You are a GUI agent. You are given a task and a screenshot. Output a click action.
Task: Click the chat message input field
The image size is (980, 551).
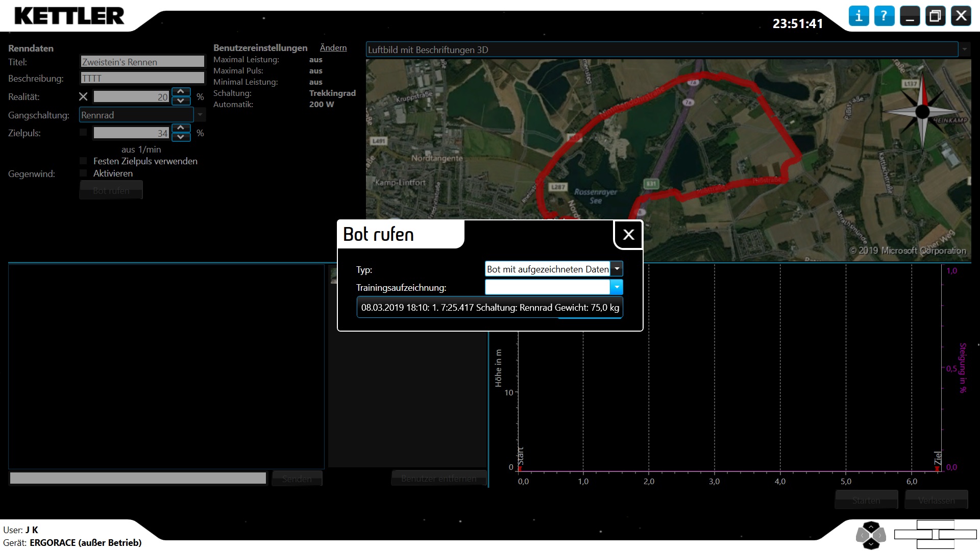138,478
